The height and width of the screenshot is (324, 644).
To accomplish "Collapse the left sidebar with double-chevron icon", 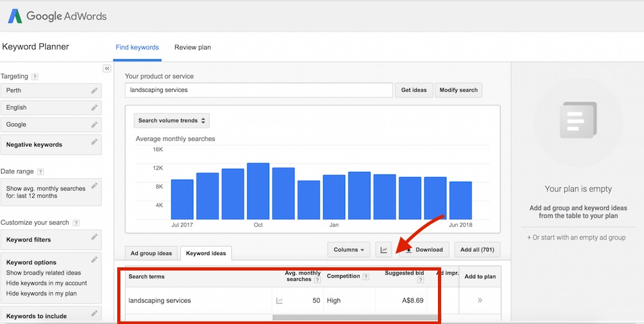I will pyautogui.click(x=107, y=68).
